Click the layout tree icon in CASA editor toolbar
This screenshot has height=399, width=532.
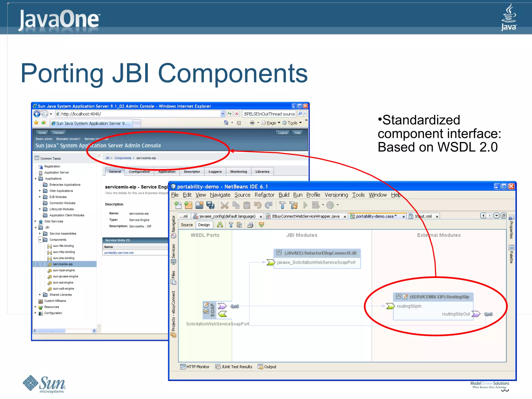[x=220, y=225]
